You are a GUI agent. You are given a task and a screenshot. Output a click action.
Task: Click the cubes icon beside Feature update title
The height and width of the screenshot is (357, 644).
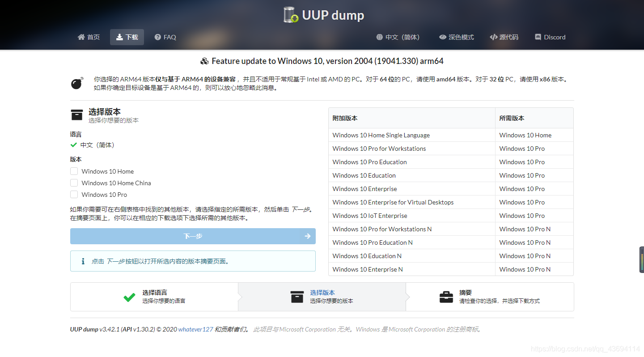(205, 61)
